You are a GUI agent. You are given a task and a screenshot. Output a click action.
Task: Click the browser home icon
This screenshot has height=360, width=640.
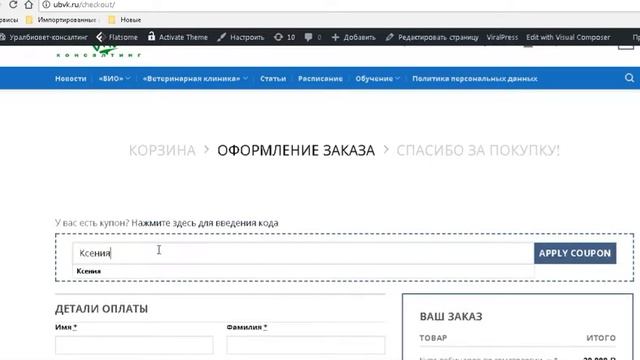pyautogui.click(x=29, y=4)
